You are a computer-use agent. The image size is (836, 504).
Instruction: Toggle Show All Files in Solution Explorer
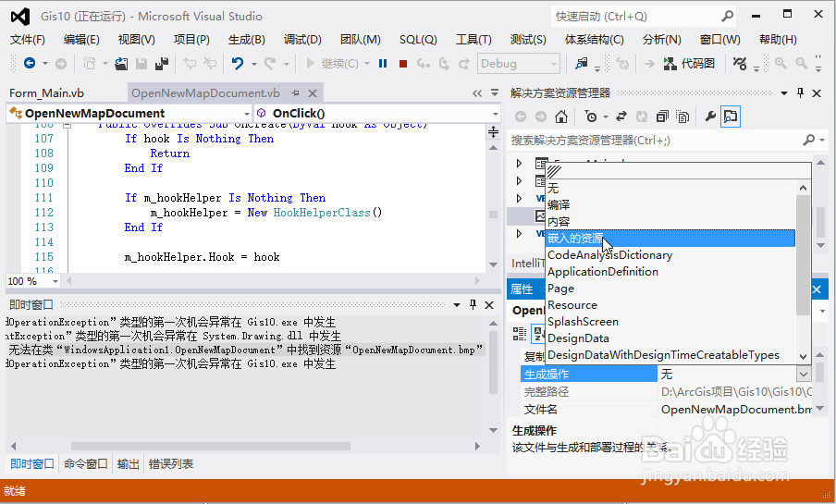pos(682,117)
